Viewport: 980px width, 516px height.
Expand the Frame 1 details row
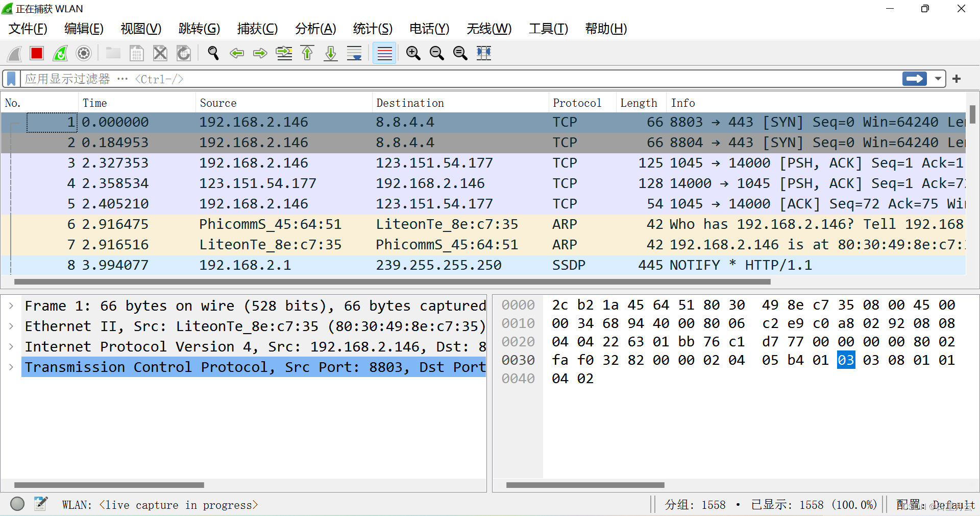coord(11,306)
